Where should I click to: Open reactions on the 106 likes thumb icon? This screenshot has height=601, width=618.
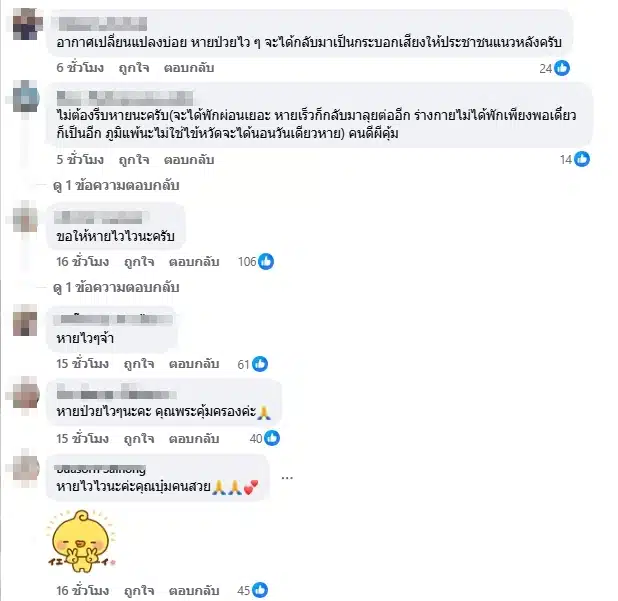[266, 262]
